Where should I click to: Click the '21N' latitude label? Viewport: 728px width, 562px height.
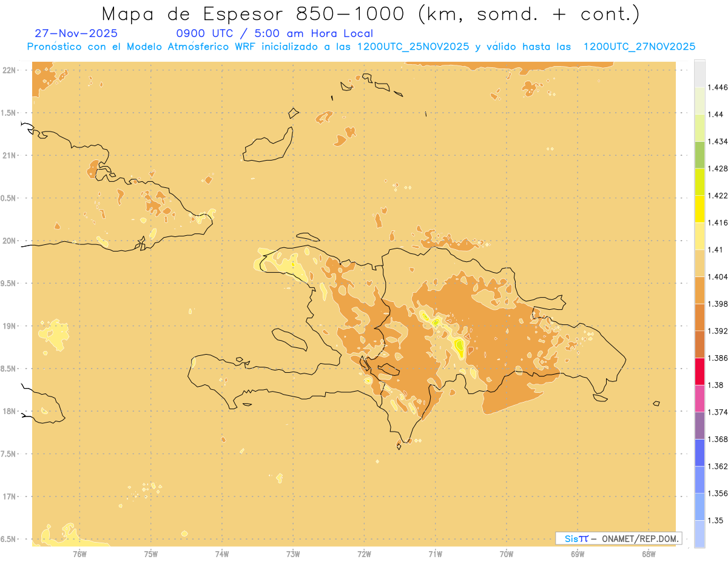click(10, 155)
